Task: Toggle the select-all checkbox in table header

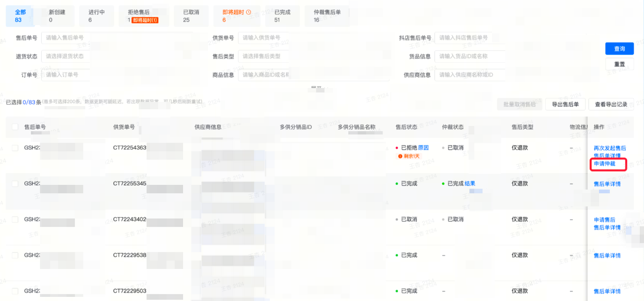Action: pyautogui.click(x=15, y=127)
